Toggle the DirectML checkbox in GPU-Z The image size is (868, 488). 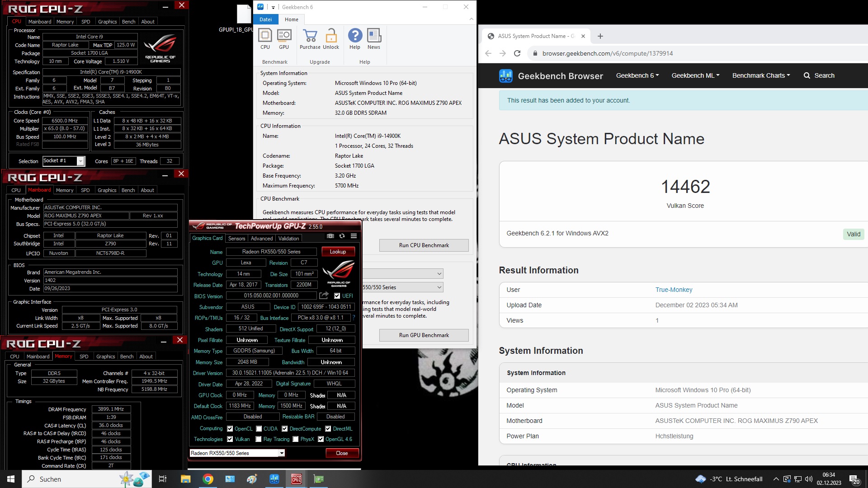(328, 429)
